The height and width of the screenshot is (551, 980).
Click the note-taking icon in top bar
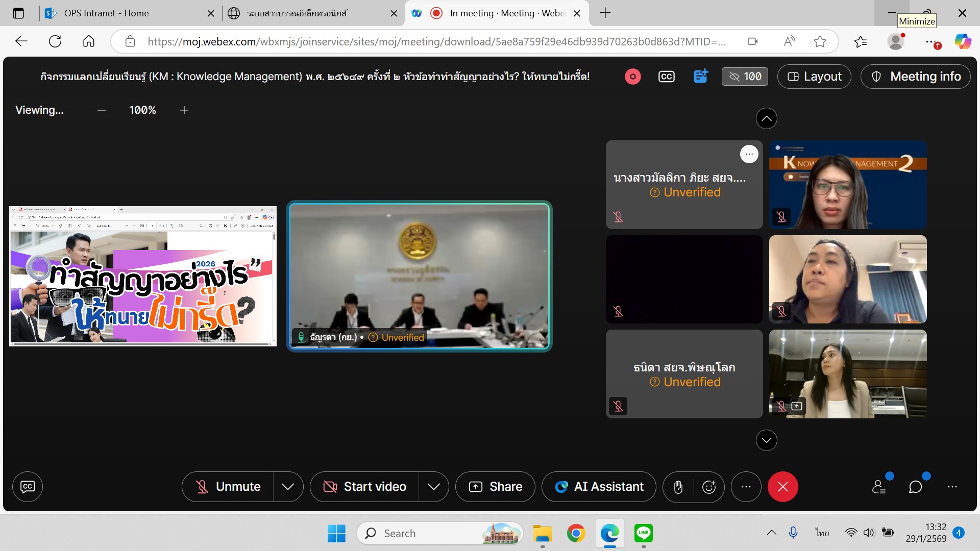(x=701, y=77)
